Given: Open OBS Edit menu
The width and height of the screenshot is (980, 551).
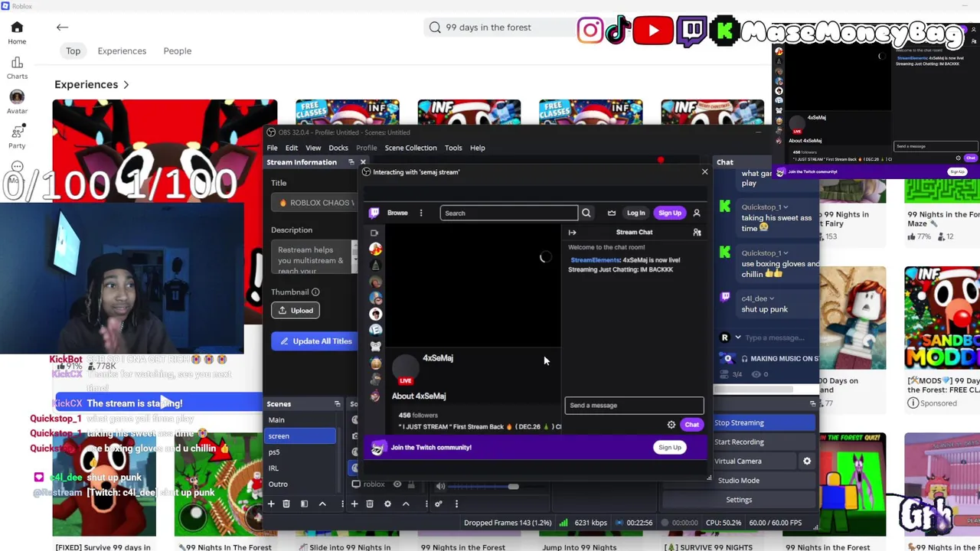Looking at the screenshot, I should [x=292, y=148].
